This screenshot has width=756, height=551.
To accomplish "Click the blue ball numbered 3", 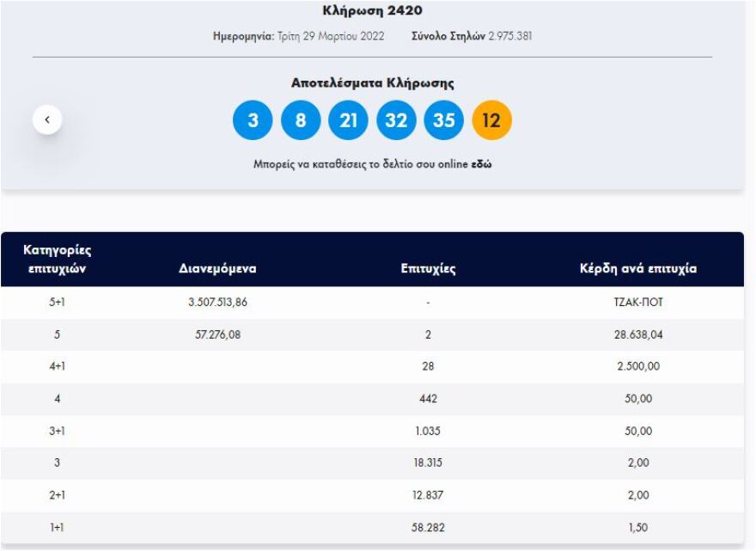I will [x=253, y=120].
